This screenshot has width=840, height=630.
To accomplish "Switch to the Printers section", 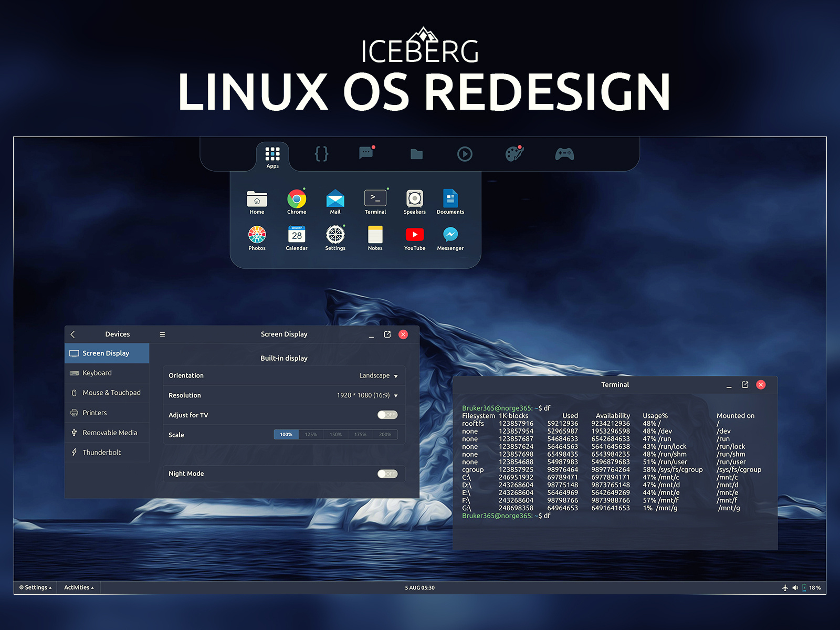I will pyautogui.click(x=94, y=413).
